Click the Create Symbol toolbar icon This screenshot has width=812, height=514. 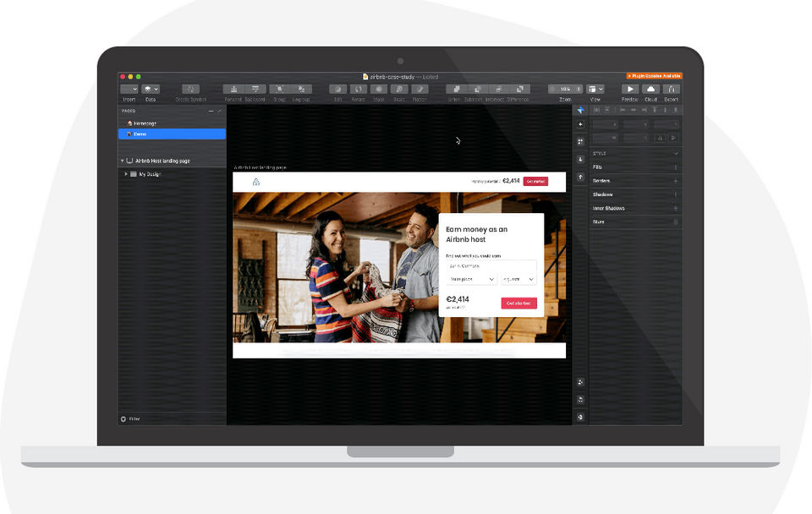click(190, 89)
